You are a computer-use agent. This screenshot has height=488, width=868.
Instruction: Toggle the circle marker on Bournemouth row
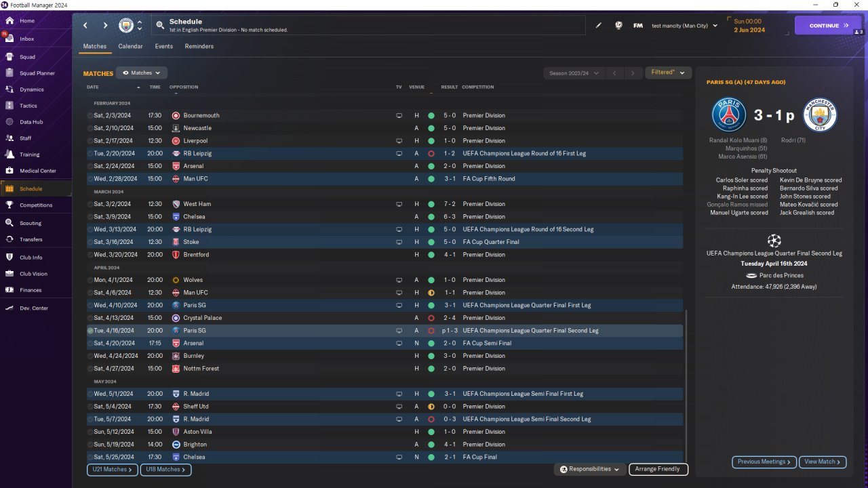click(x=90, y=116)
